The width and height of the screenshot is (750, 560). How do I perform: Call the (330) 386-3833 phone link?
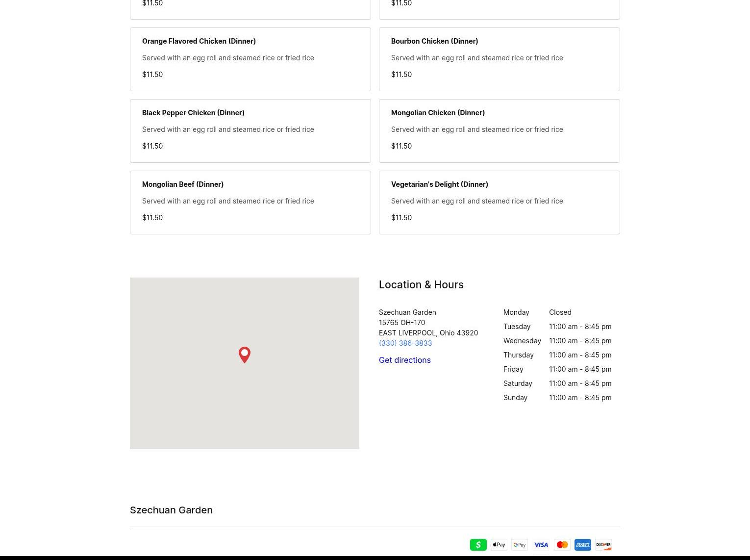[x=405, y=343]
